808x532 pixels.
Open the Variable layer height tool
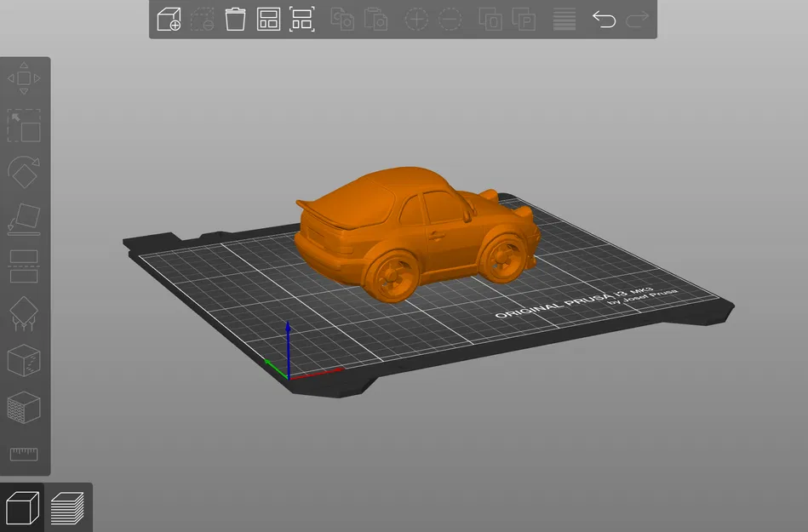click(563, 19)
